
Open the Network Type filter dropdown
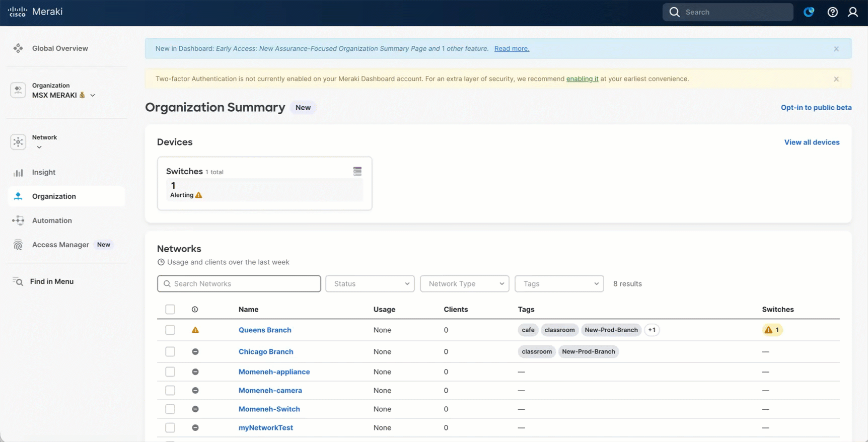point(465,283)
